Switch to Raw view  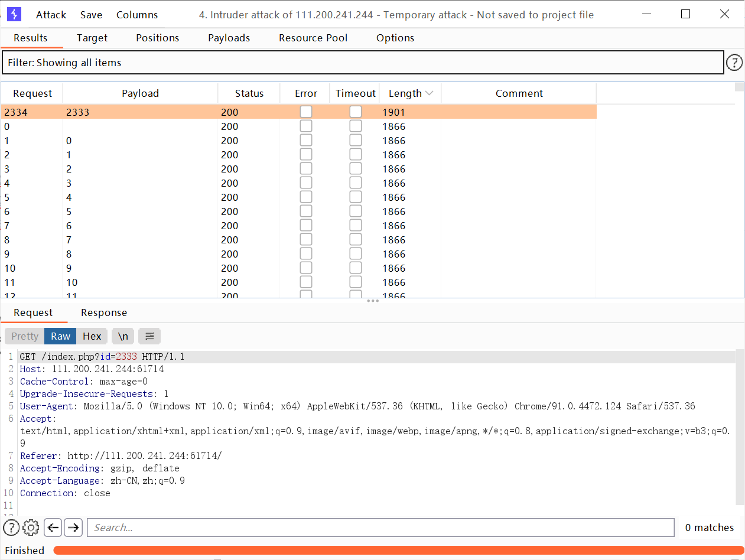coord(61,336)
